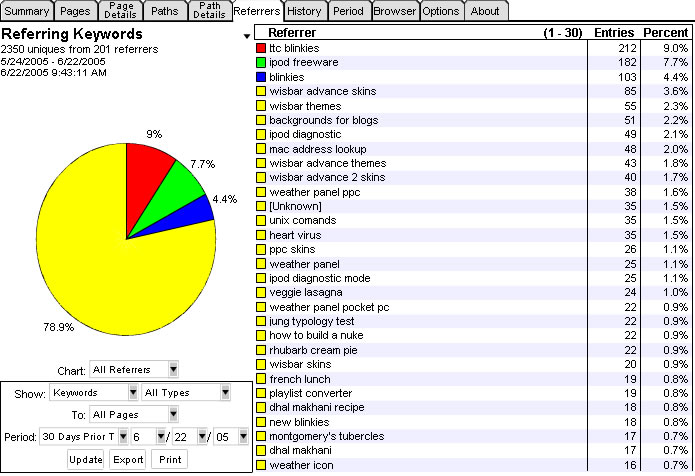Open the To All Pages dropdown

(136, 414)
